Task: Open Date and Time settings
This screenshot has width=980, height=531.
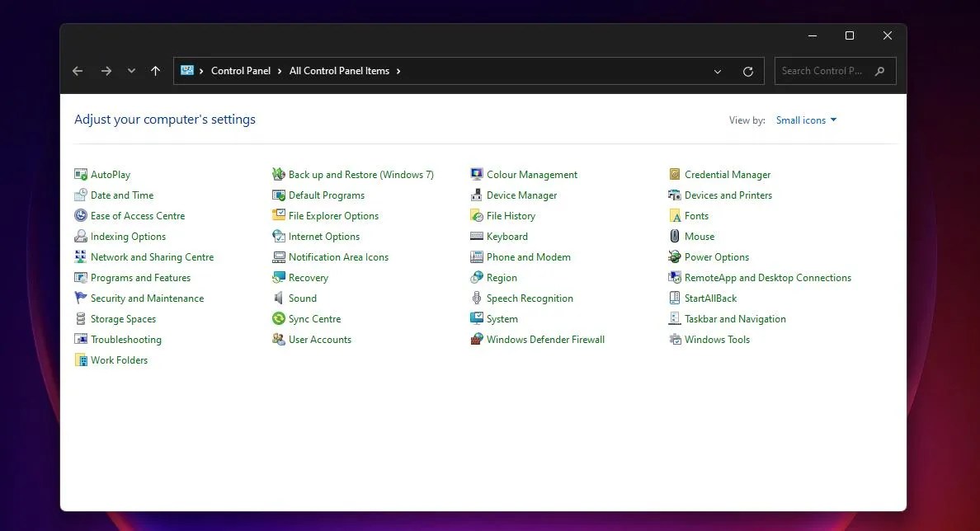Action: point(121,195)
